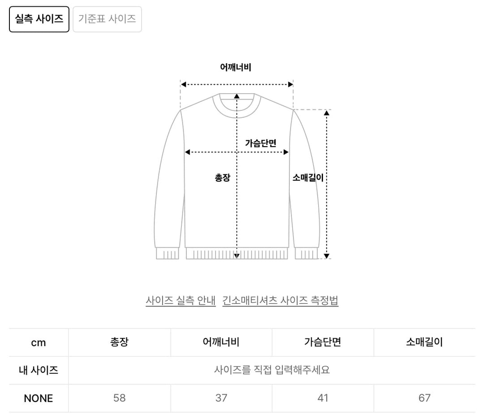
Task: Select the 총장 column header
Action: click(x=119, y=342)
